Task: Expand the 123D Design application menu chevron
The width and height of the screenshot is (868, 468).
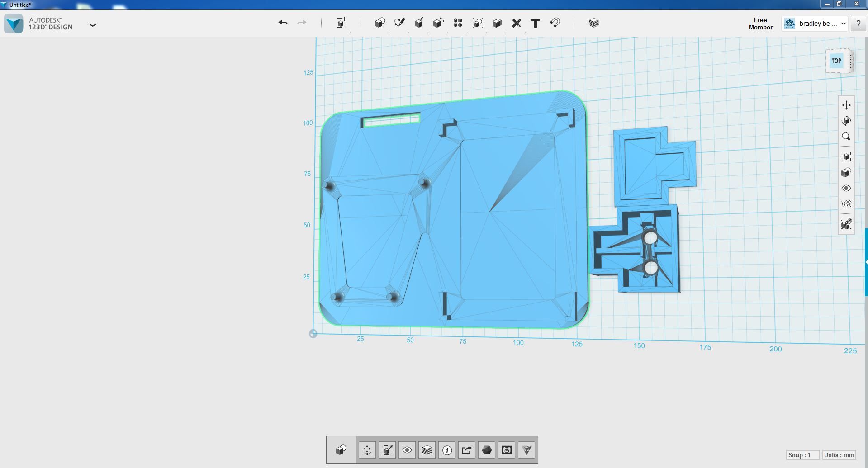Action: click(x=93, y=25)
